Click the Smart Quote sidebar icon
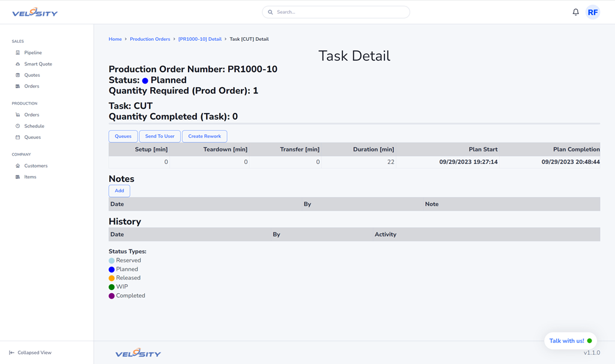Screen dimensions: 615x364 pyautogui.click(x=18, y=64)
